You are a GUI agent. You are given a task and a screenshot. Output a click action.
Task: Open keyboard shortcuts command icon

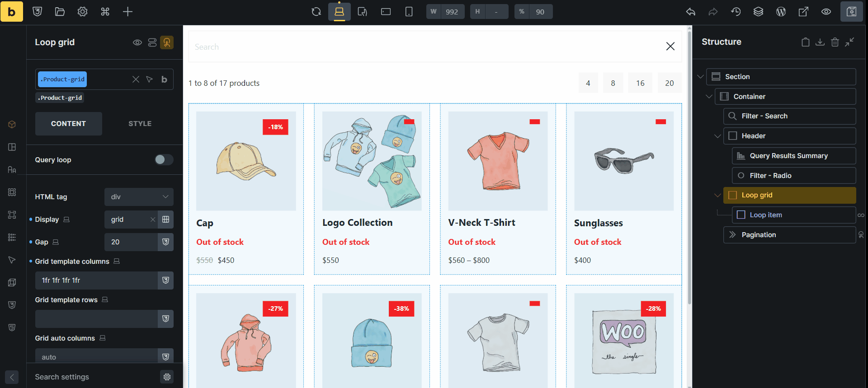pos(105,12)
